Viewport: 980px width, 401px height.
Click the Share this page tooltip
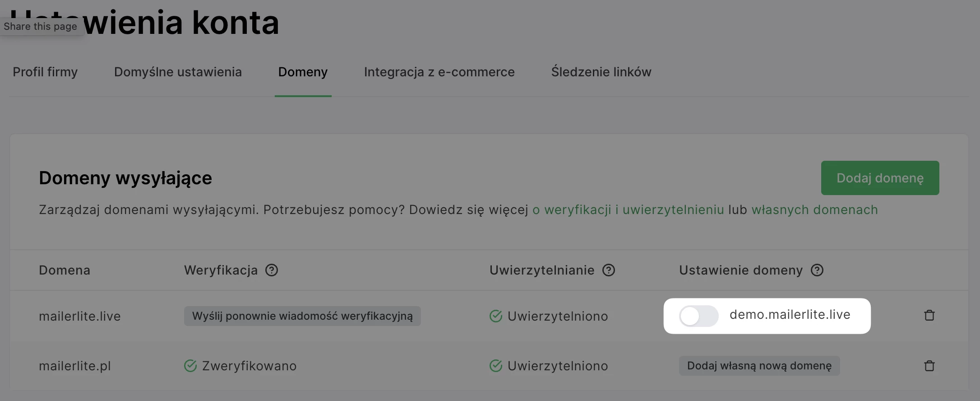[x=41, y=27]
